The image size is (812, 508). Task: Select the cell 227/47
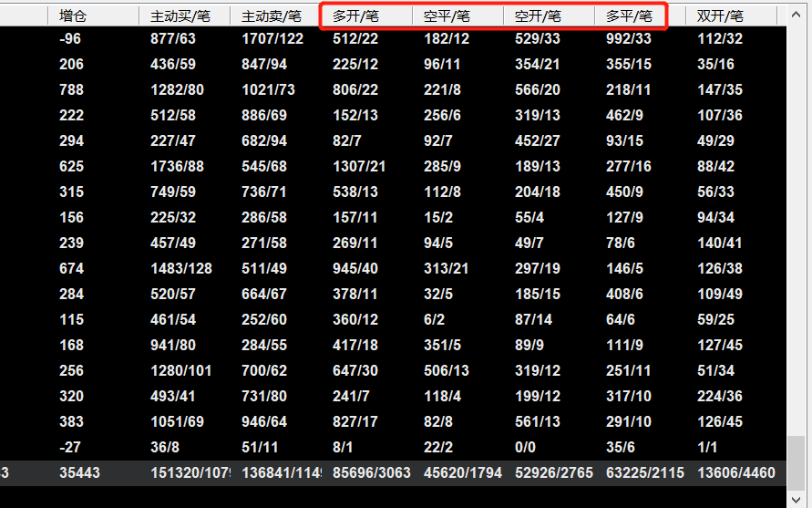tap(173, 140)
